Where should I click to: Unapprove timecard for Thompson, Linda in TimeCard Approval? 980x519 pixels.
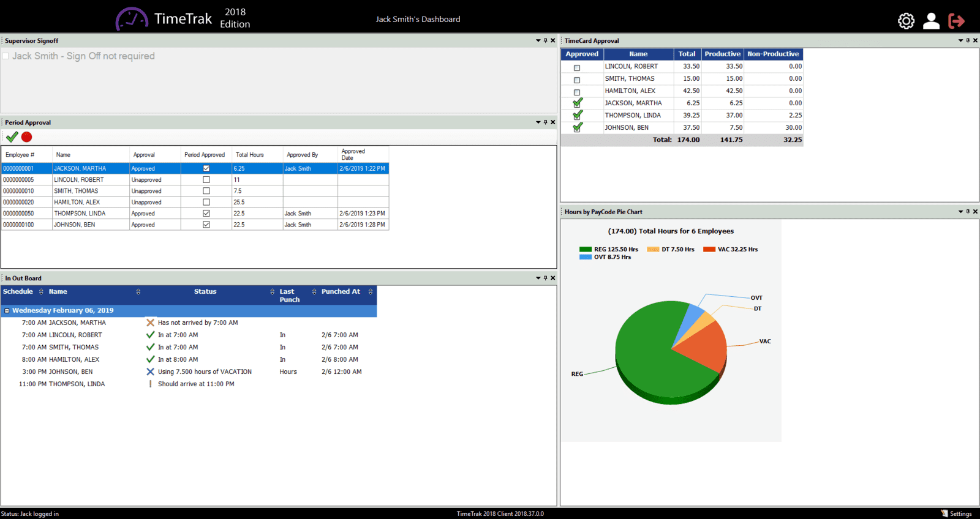(x=578, y=115)
